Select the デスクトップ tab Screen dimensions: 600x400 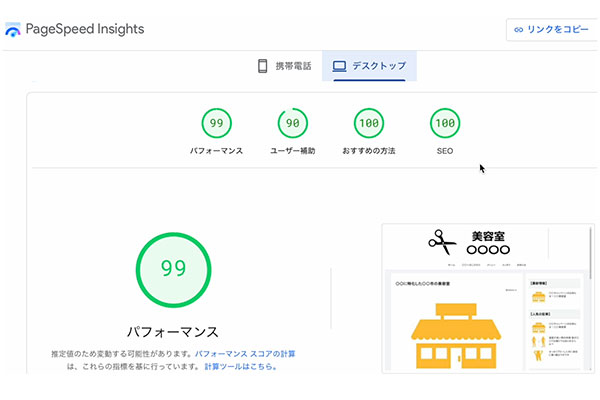click(x=369, y=66)
